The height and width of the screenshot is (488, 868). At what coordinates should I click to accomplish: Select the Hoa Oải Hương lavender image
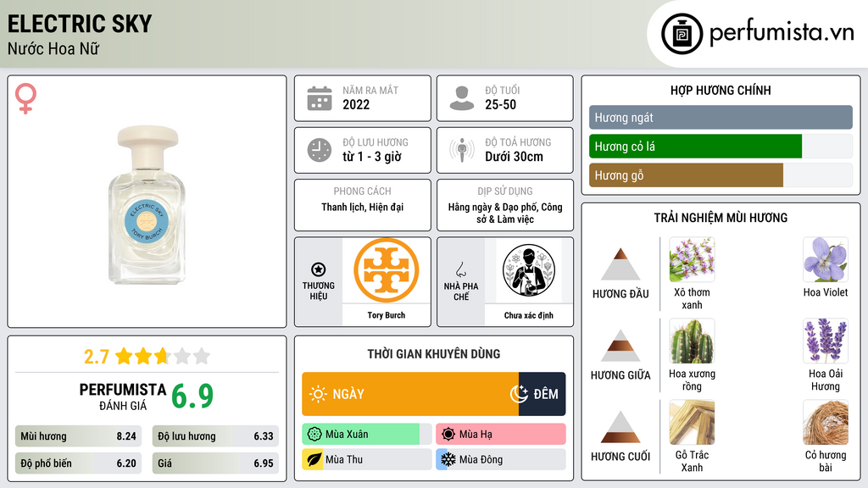pyautogui.click(x=826, y=341)
